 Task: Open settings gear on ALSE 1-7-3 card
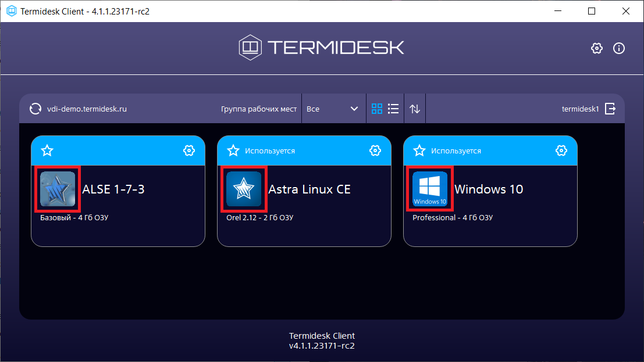click(188, 150)
